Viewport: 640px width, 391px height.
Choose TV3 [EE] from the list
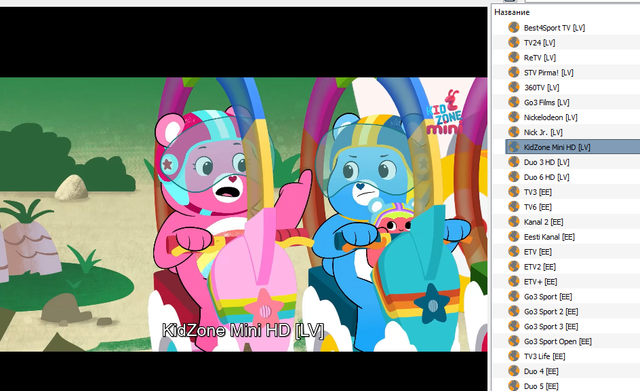[538, 192]
